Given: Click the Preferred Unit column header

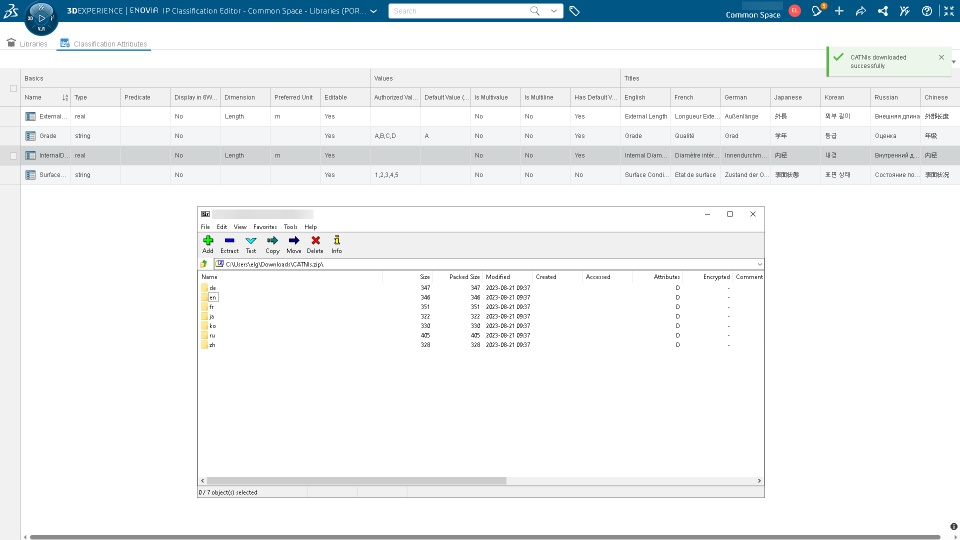Looking at the screenshot, I should (x=295, y=97).
